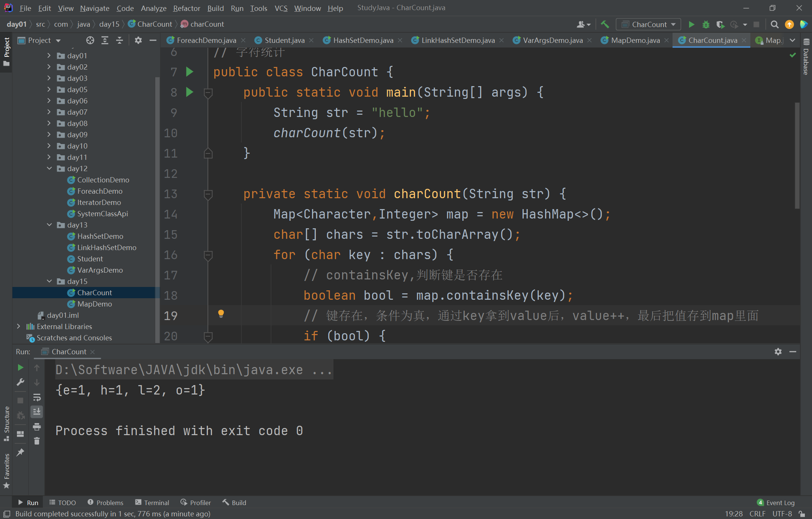Open the intention bulb on line 19
The image size is (812, 519).
221,313
